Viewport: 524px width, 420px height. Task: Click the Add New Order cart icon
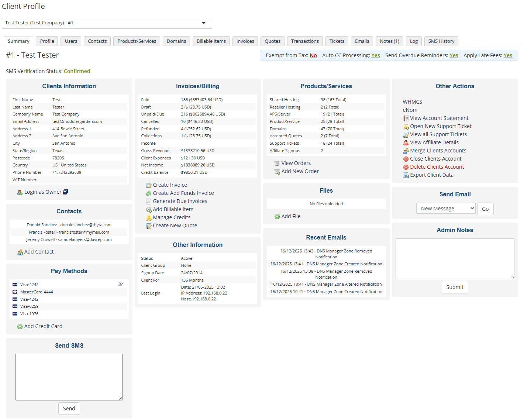tap(277, 171)
